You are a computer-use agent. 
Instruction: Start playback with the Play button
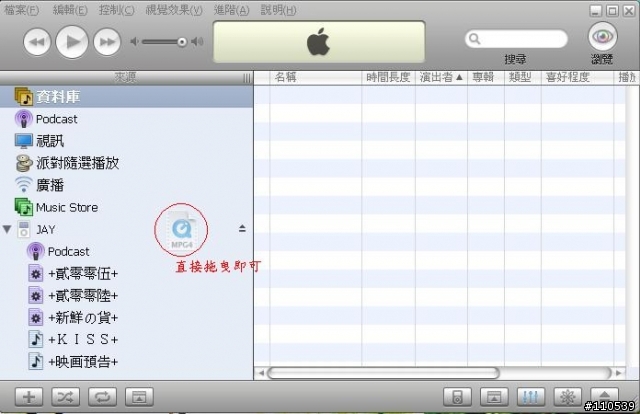(x=72, y=42)
